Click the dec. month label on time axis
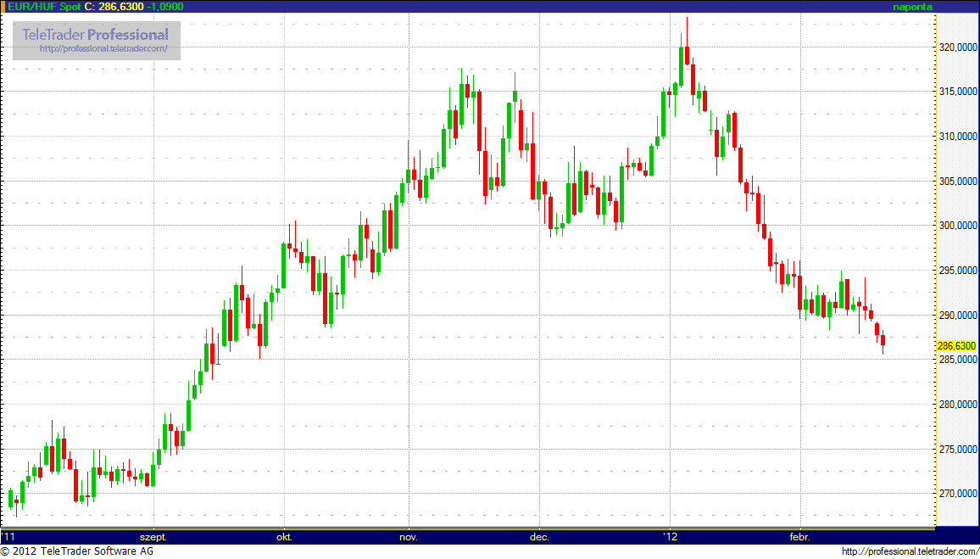Viewport: 980px width, 559px height. [539, 536]
